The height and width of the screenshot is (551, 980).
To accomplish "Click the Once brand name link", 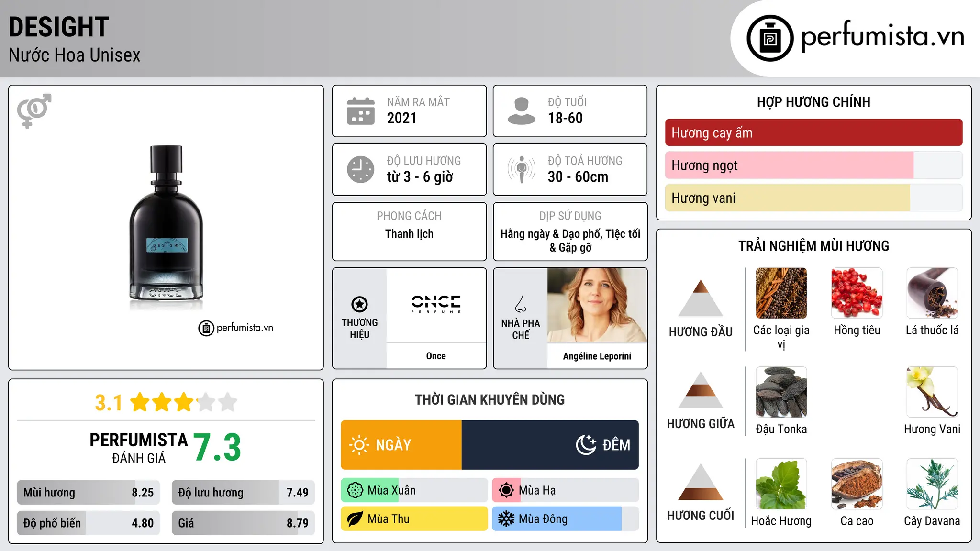I will point(436,356).
